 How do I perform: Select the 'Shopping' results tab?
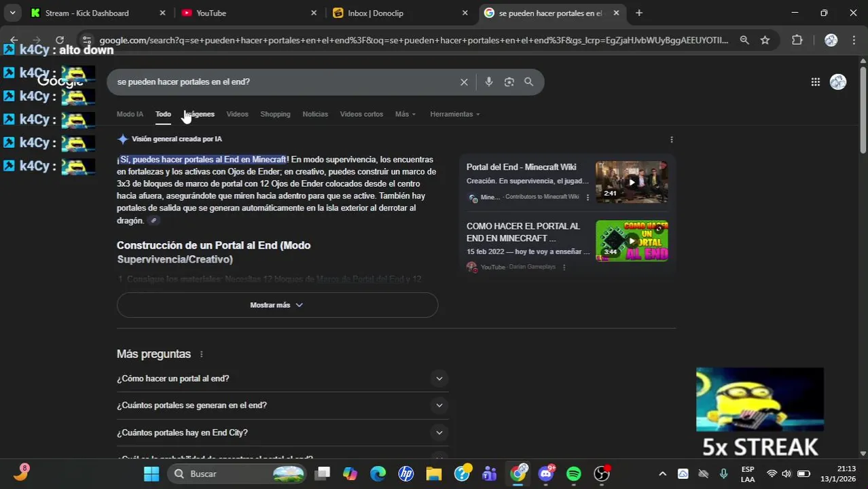(275, 114)
